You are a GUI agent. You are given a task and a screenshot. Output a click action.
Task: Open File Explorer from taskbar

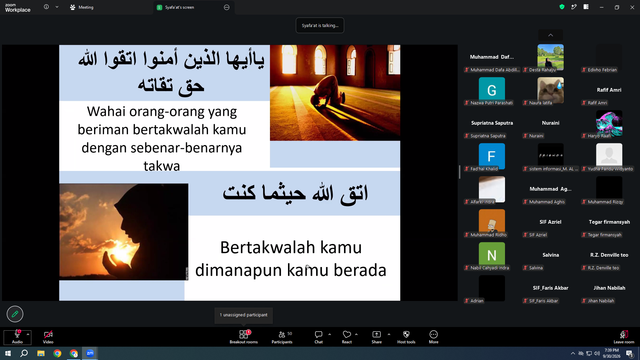pyautogui.click(x=41, y=353)
